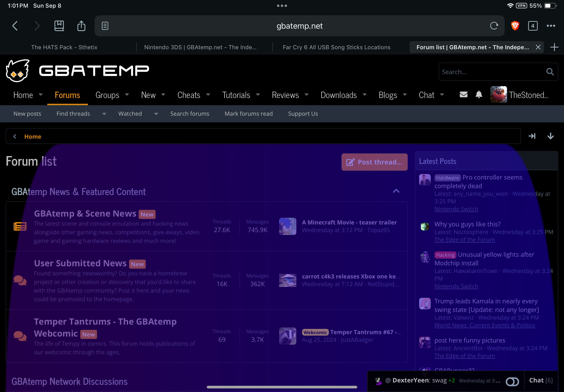The width and height of the screenshot is (564, 392).
Task: Expand the Reviews dropdown arrow
Action: coord(307,95)
